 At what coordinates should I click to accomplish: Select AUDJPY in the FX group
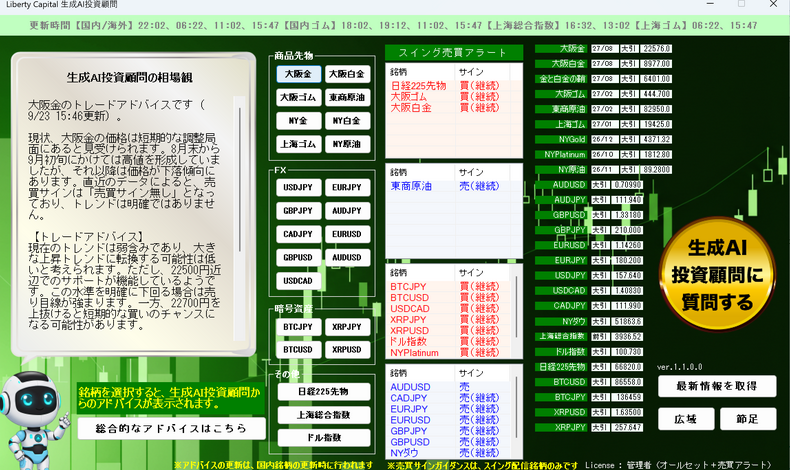pyautogui.click(x=347, y=211)
